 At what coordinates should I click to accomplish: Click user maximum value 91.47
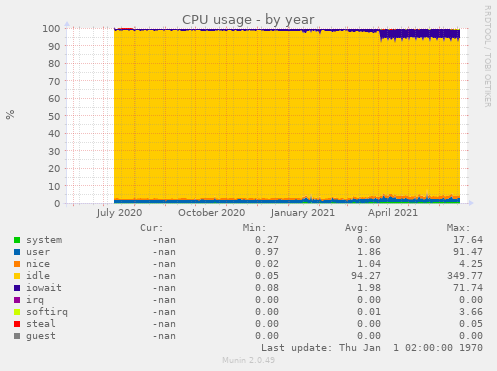tap(468, 252)
